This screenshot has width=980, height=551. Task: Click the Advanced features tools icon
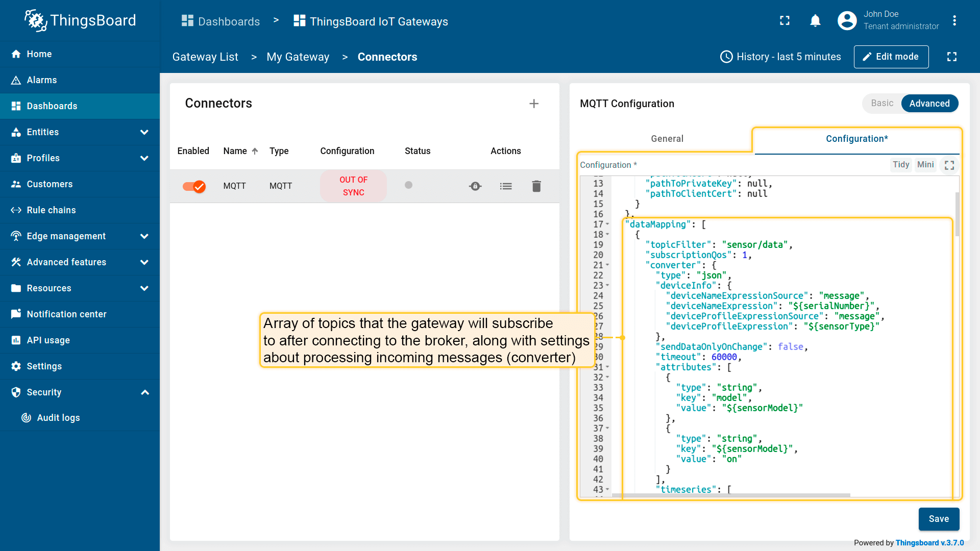point(16,262)
